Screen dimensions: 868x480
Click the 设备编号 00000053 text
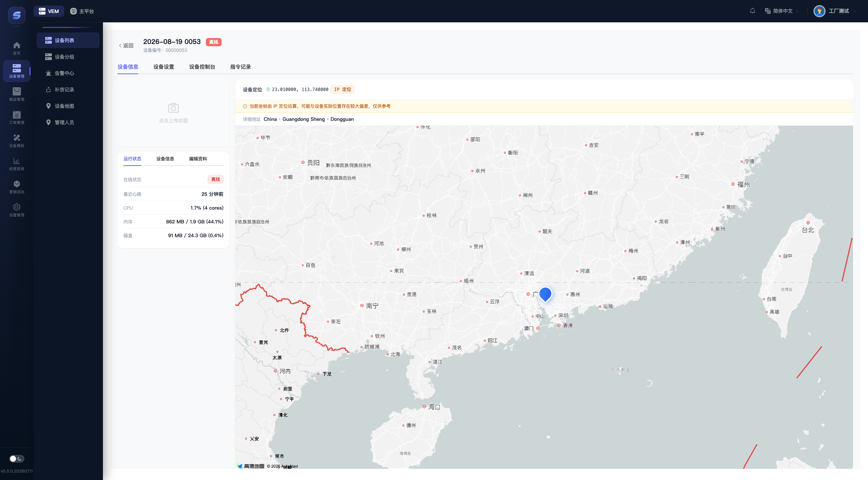tap(165, 50)
